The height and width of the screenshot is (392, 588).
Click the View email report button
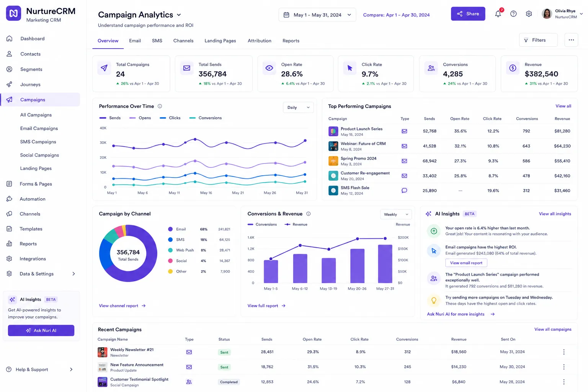pos(466,263)
